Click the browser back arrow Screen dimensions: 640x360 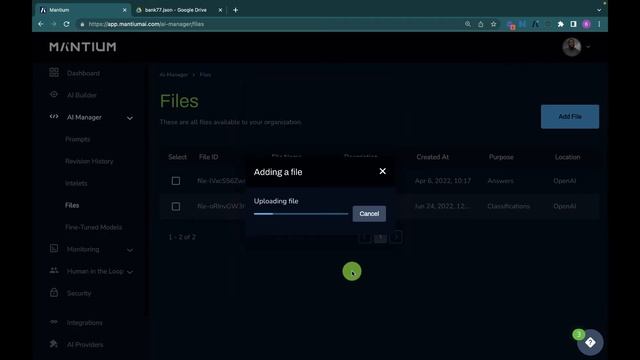pos(41,24)
